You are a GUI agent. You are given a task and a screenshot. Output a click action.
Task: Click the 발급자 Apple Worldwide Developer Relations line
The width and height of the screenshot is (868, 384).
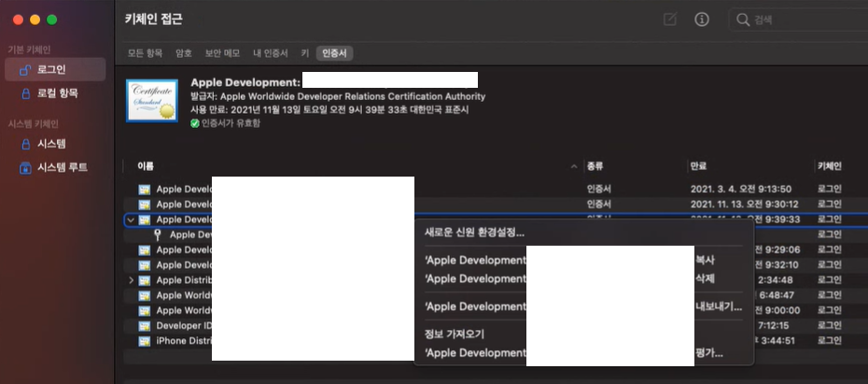(338, 96)
